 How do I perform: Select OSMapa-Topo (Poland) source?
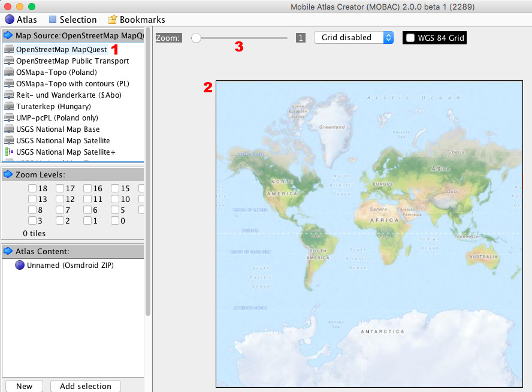(x=57, y=73)
